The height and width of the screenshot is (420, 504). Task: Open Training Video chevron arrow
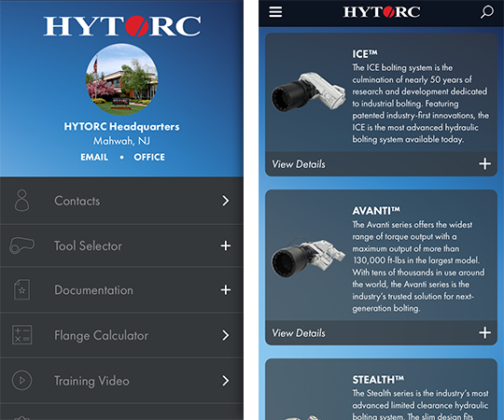click(x=226, y=381)
